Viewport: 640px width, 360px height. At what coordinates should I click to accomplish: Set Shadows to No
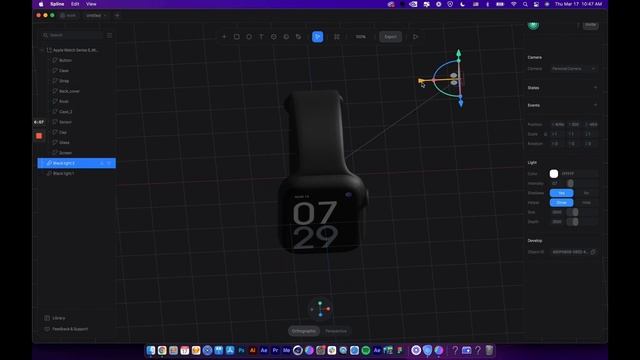pos(586,193)
